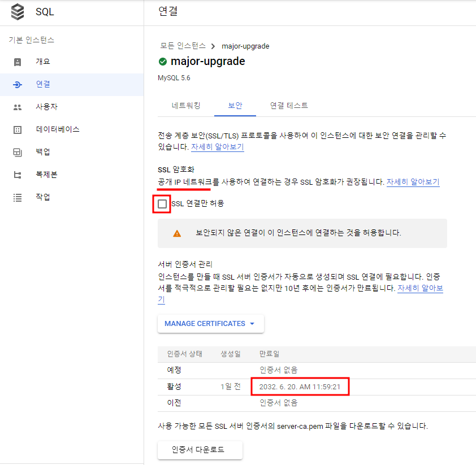
Task: Click the MySQL 5.6 version label
Action: click(174, 78)
